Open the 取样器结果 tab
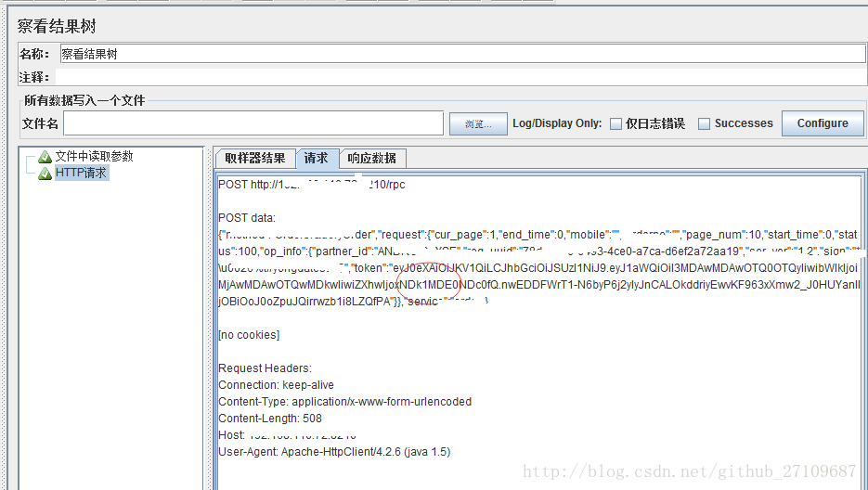 [x=255, y=159]
